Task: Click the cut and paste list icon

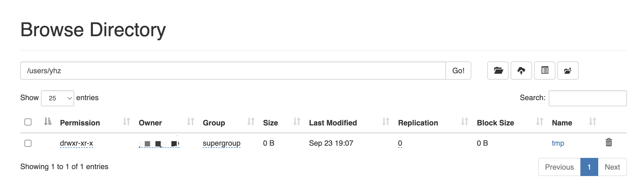Action: 545,71
